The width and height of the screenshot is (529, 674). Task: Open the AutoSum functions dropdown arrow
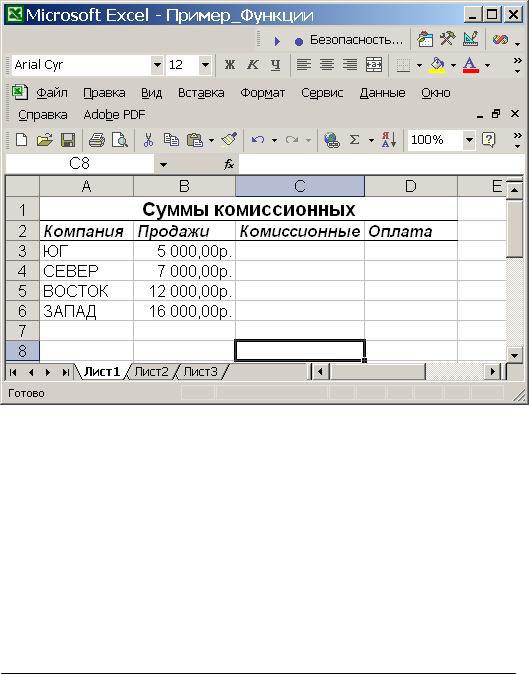point(371,140)
